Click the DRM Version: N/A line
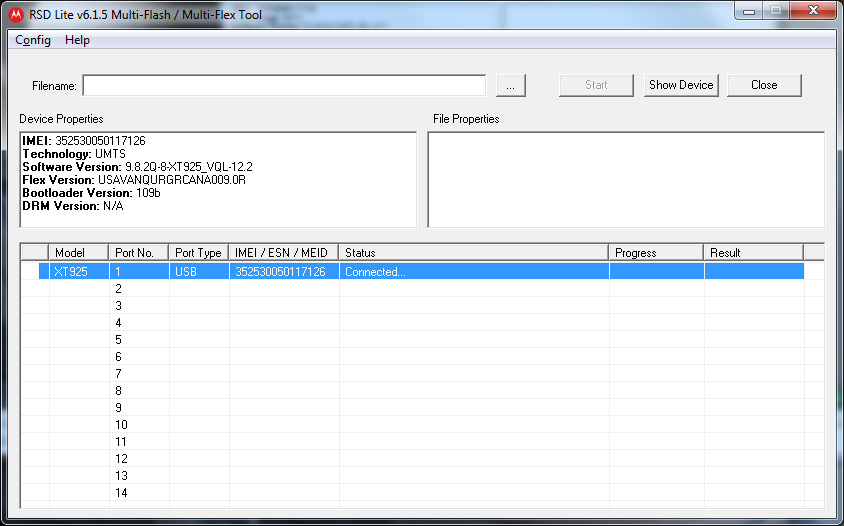This screenshot has height=526, width=844. coord(73,206)
